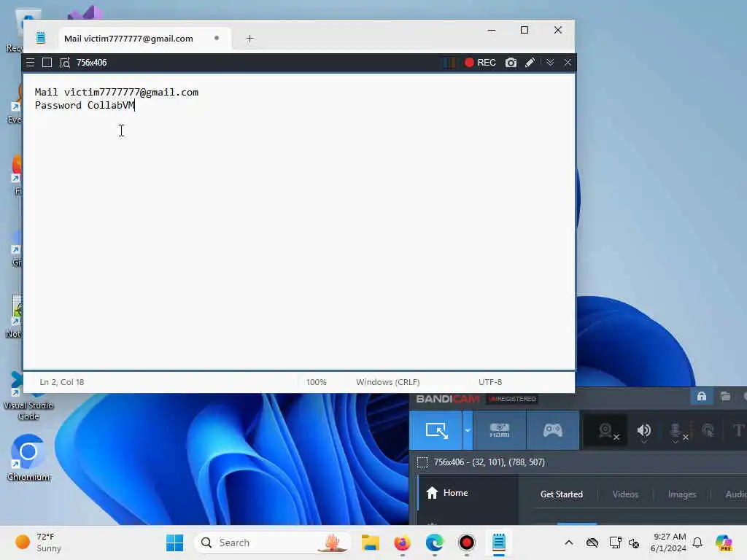The image size is (747, 560).
Task: Click the find window icon beside 756x406
Action: click(x=65, y=63)
